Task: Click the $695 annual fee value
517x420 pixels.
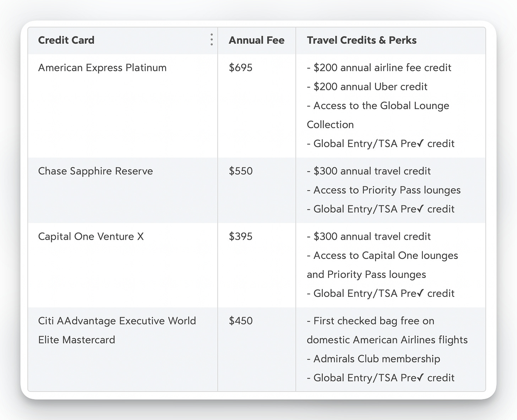Action: [240, 67]
